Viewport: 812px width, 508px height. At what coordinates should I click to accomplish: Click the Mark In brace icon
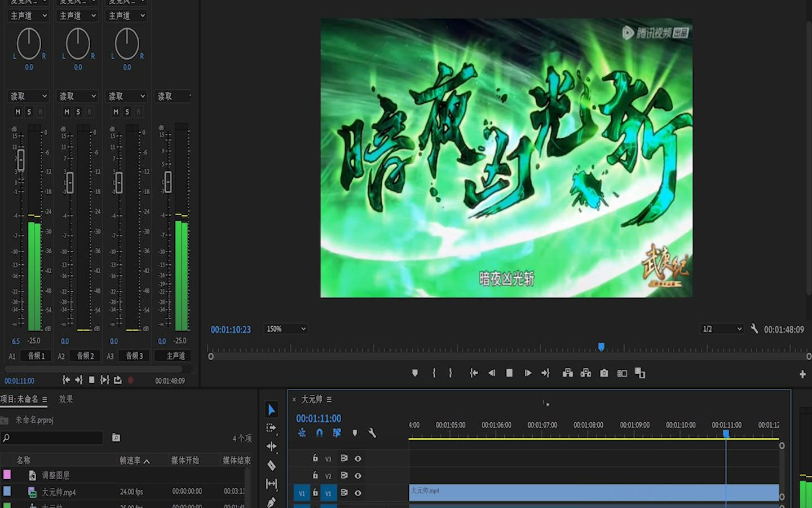coord(434,373)
